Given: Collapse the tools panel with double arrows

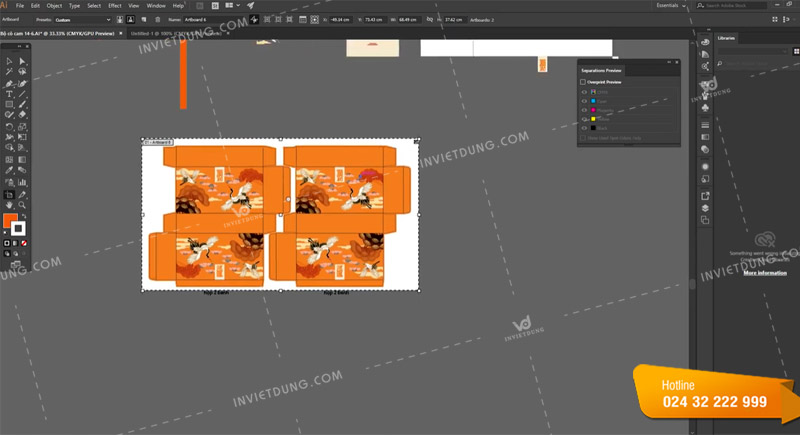Looking at the screenshot, I should [20, 46].
